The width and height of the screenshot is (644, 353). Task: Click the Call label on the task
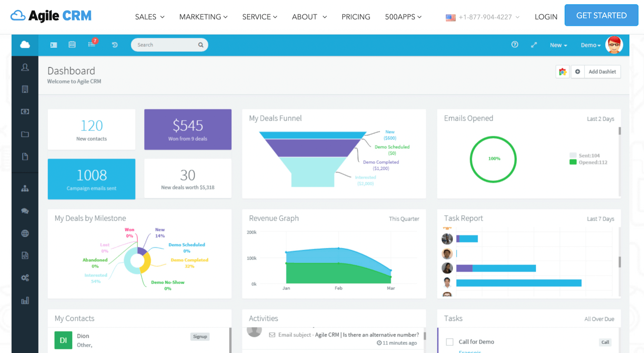pyautogui.click(x=605, y=342)
